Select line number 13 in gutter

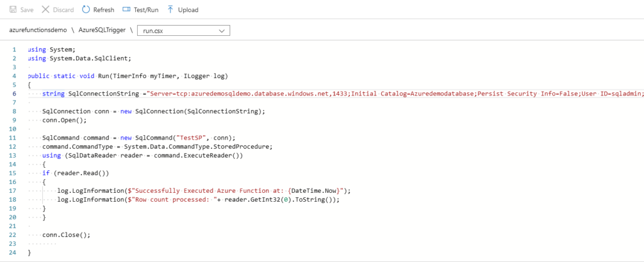coord(13,155)
